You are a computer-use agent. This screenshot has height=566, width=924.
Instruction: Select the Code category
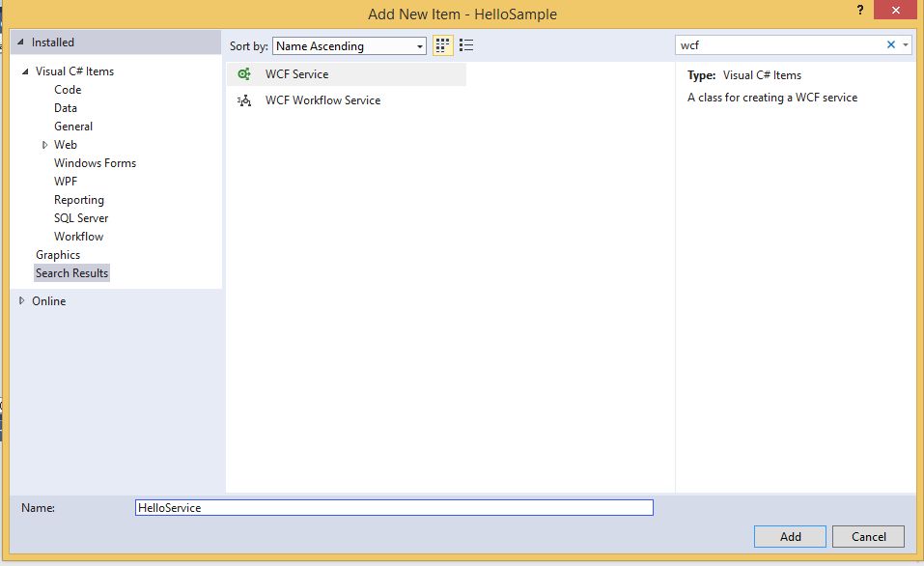pos(68,90)
